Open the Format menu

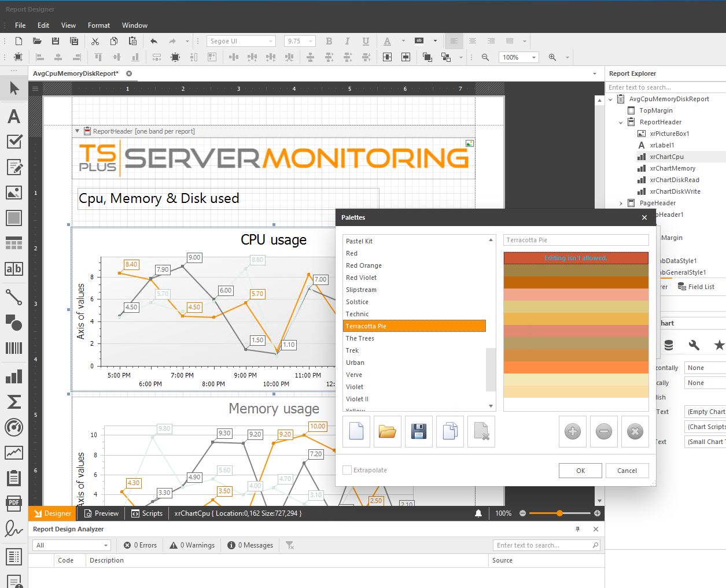point(98,25)
